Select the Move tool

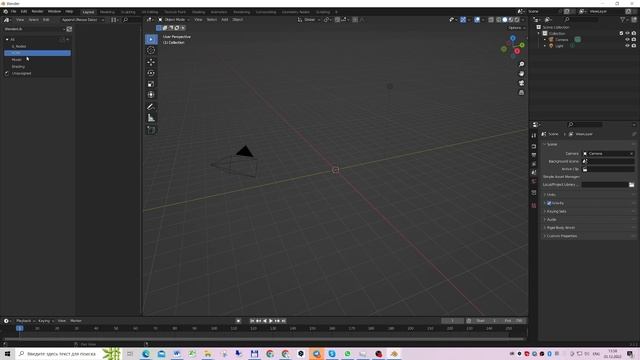151,62
